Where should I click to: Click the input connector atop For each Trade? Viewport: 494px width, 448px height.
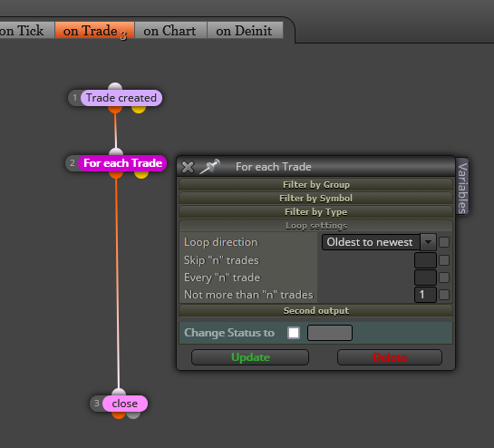(116, 152)
